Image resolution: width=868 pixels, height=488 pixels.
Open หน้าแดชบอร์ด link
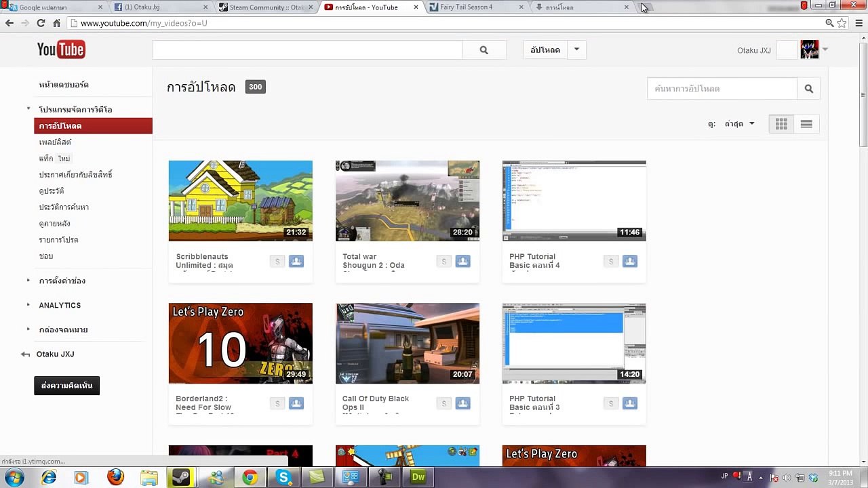tap(64, 85)
